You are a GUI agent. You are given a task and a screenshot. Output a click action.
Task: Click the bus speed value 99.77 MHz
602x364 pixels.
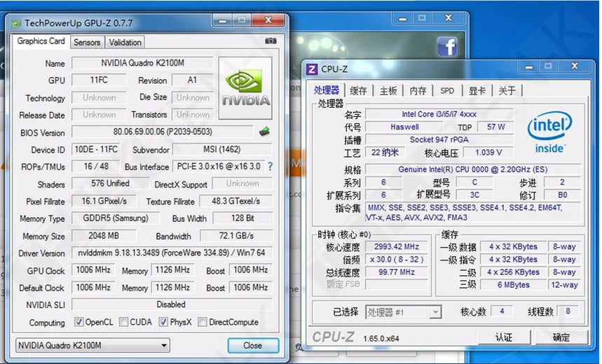point(396,272)
